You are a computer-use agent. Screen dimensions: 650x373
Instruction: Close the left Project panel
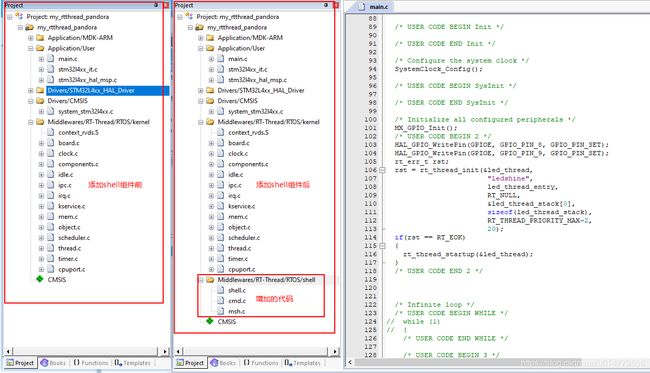tap(166, 5)
